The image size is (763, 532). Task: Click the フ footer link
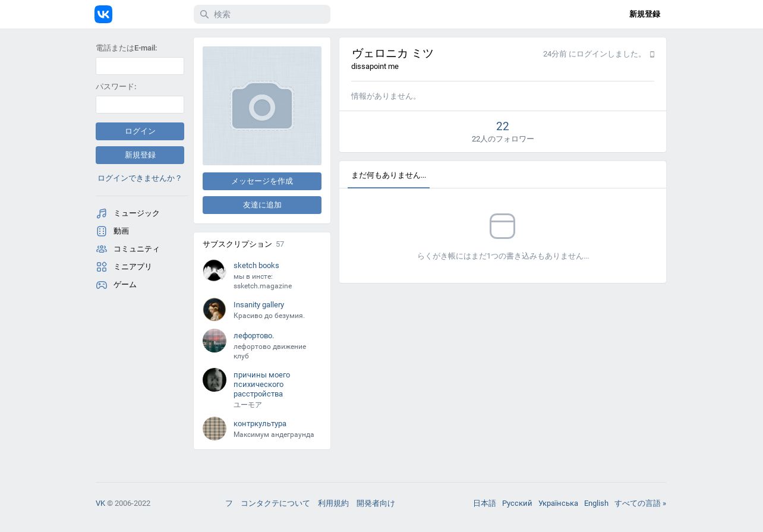coord(229,503)
